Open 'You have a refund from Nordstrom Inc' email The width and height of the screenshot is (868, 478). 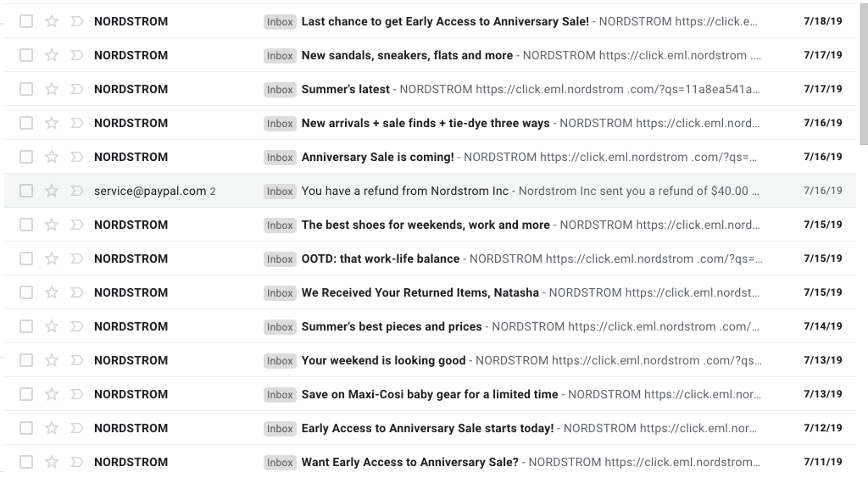[405, 191]
